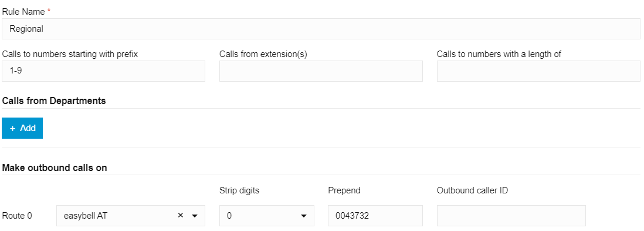Click the prefix field containing 1-9
The height and width of the screenshot is (231, 644).
click(x=103, y=71)
